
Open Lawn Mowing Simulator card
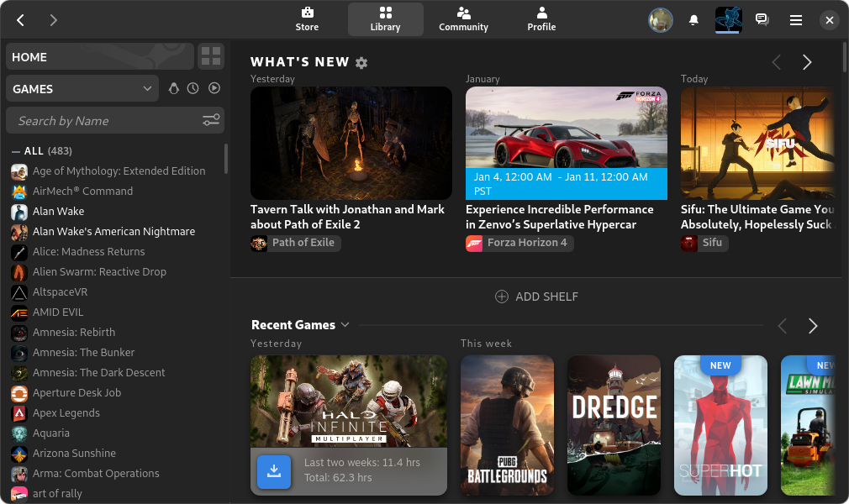807,425
